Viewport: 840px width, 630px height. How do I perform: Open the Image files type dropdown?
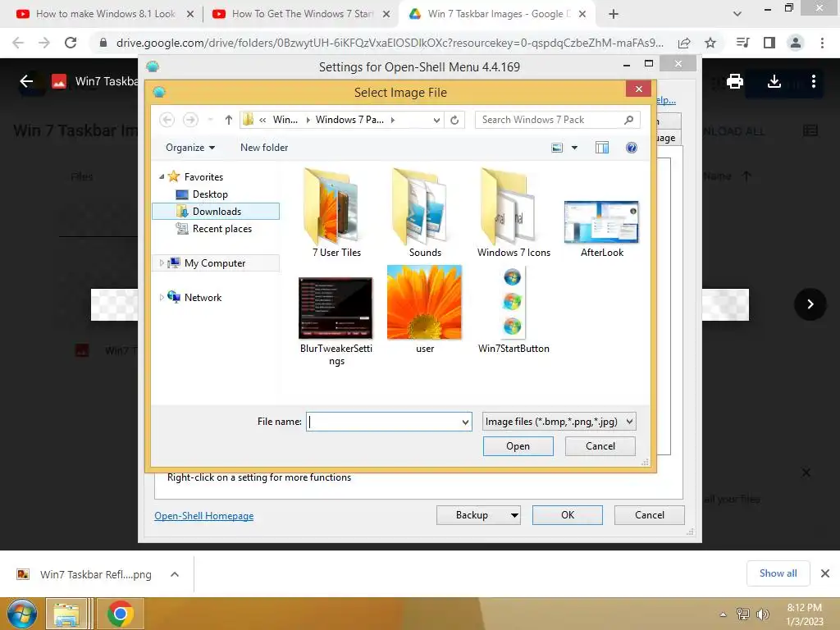point(559,422)
